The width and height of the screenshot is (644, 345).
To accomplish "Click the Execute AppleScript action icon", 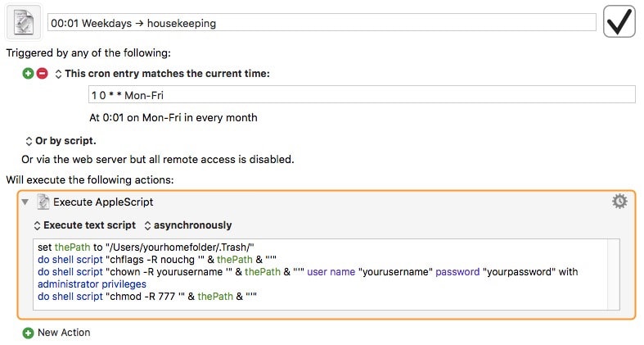I will (43, 202).
